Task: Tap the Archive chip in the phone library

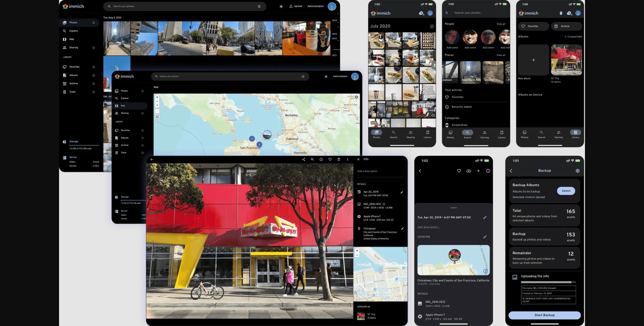Action: point(567,26)
